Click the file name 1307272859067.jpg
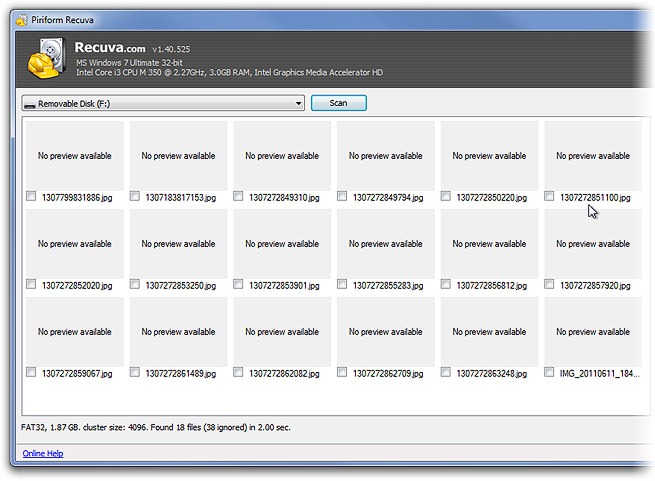This screenshot has height=481, width=655. [77, 374]
